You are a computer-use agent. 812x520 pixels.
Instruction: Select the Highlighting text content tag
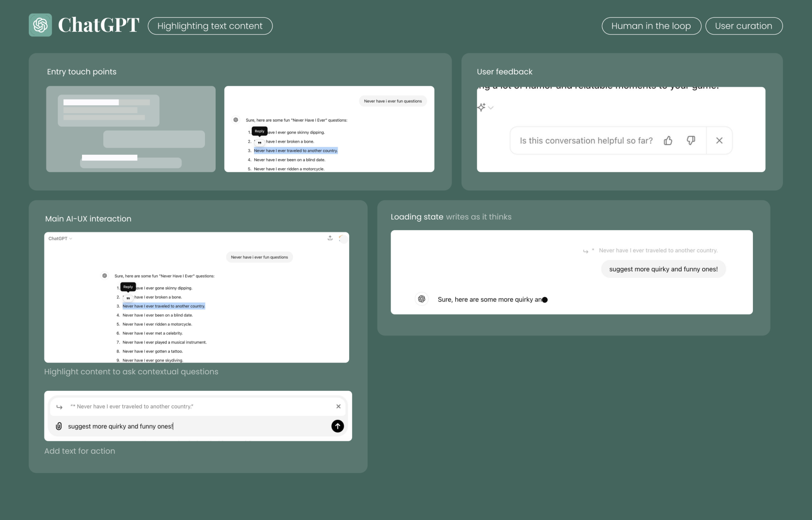210,26
